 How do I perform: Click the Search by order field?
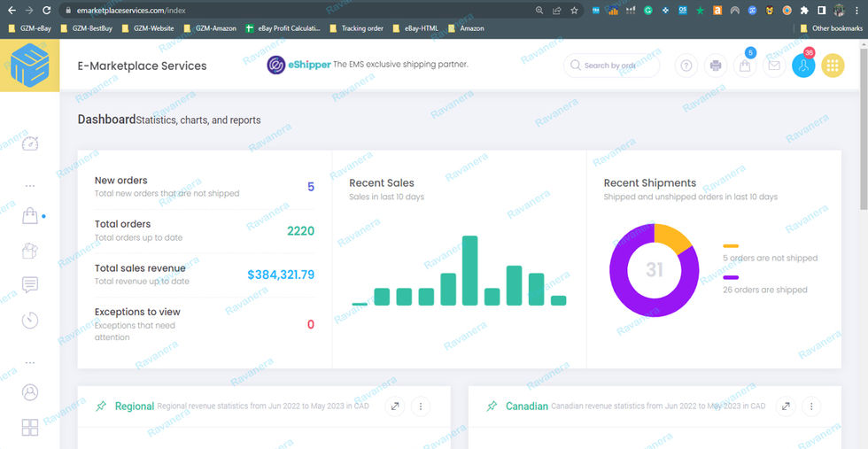[x=612, y=66]
